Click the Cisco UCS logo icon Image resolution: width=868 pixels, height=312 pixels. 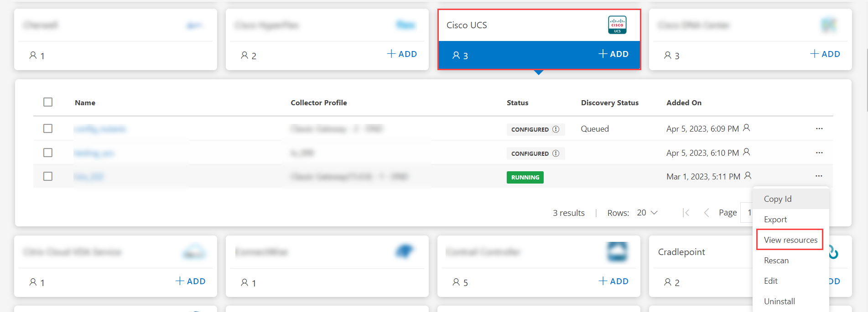pyautogui.click(x=617, y=25)
